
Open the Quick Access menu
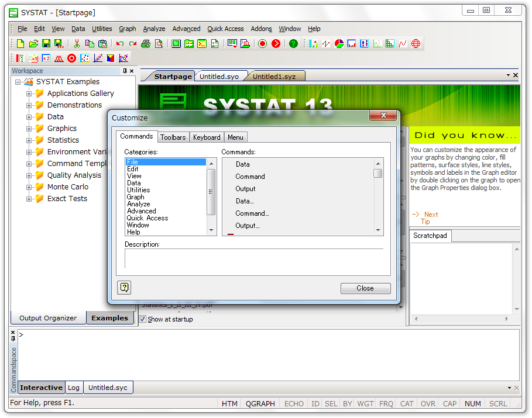coord(225,29)
